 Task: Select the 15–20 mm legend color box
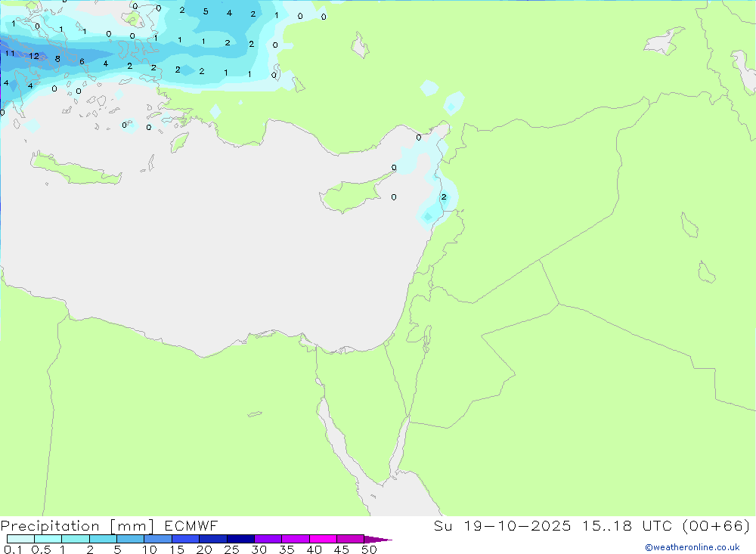coord(185,539)
